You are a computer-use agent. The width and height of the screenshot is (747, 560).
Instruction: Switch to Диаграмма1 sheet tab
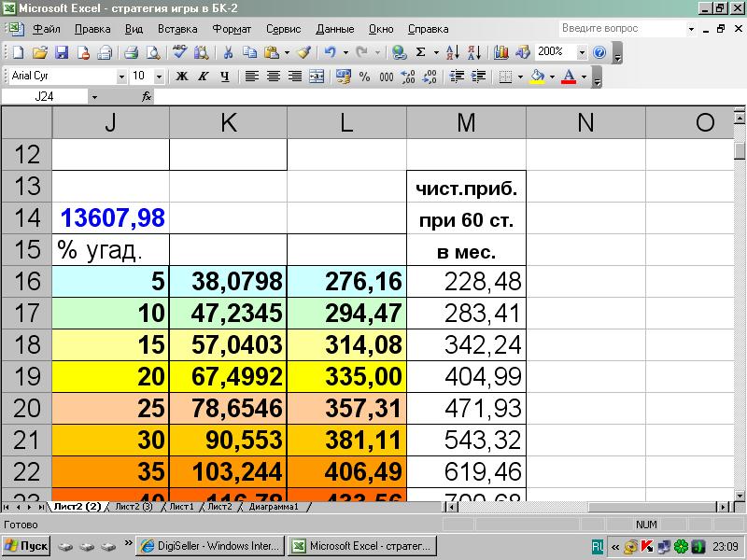coord(274,507)
